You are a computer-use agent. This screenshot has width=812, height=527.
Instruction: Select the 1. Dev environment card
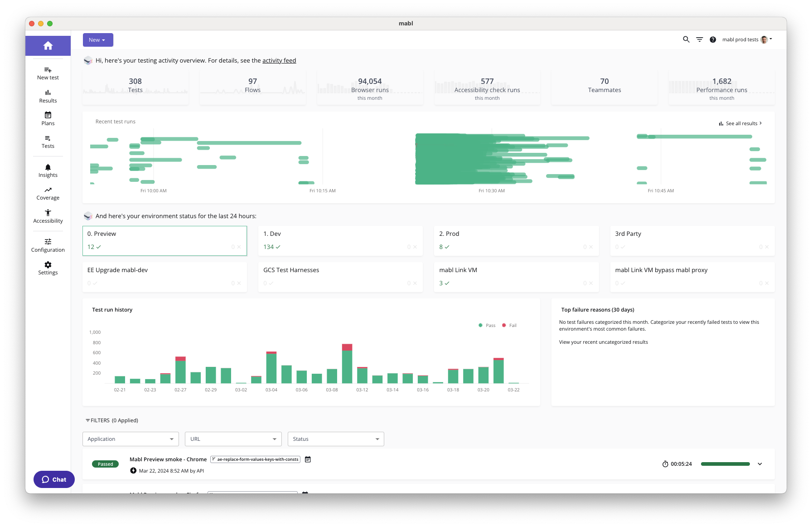tap(340, 241)
